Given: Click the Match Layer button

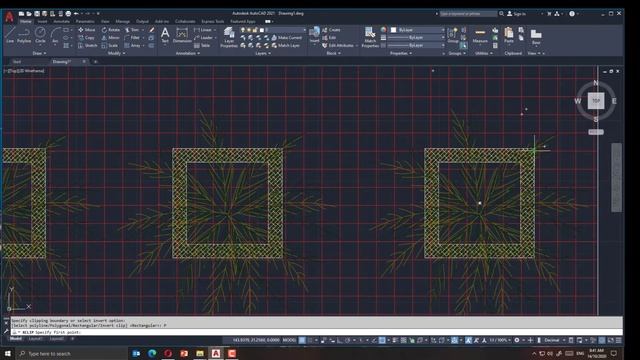Looking at the screenshot, I should (286, 45).
